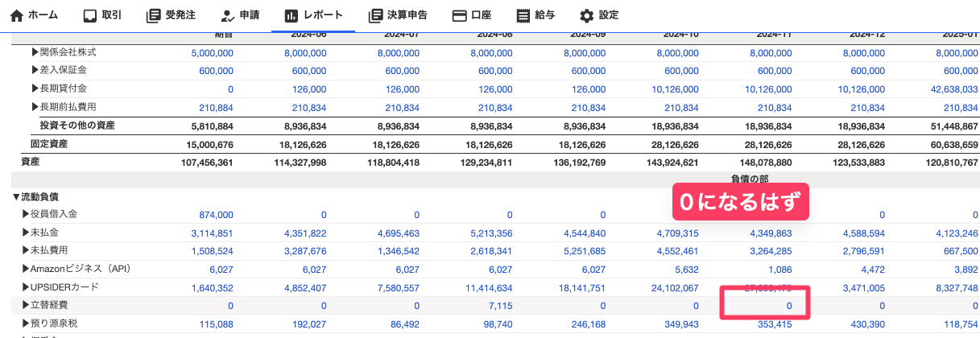Expand the 立替経費 row
980x338 pixels.
tap(26, 306)
